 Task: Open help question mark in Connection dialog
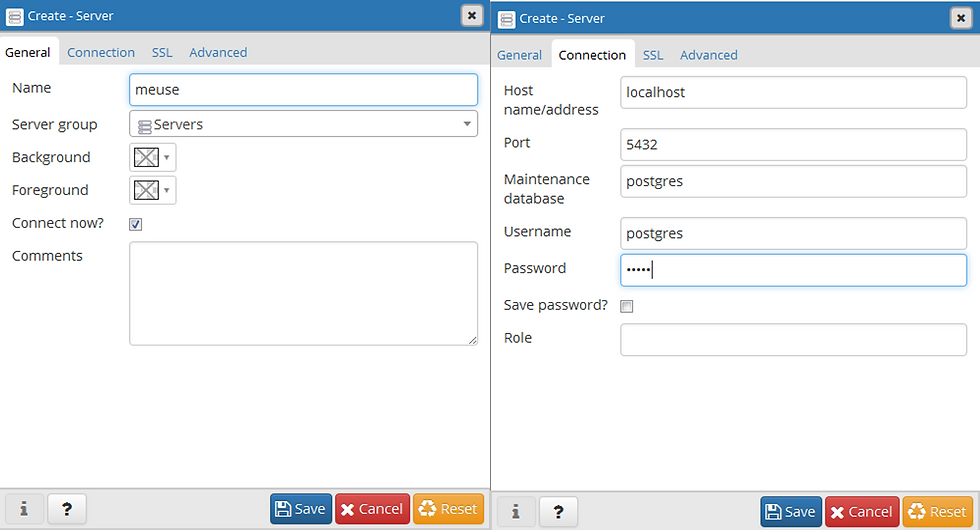(x=558, y=512)
